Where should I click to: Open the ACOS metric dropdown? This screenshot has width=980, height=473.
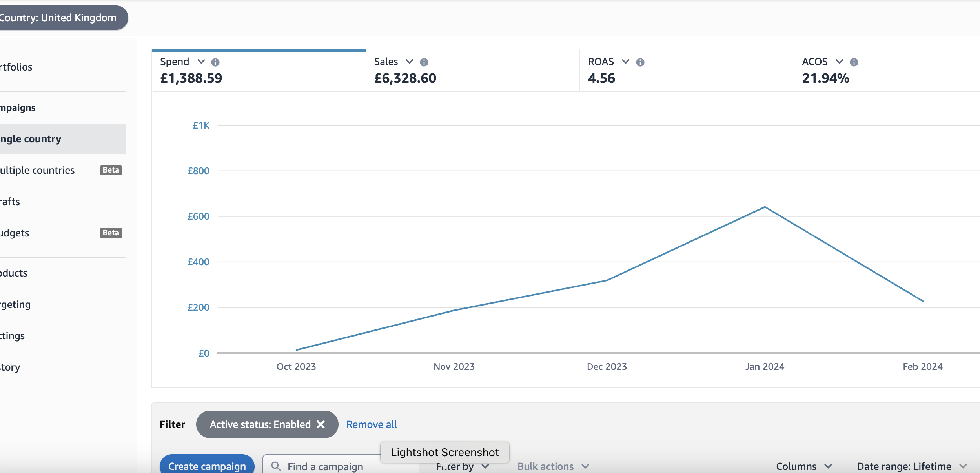[840, 62]
